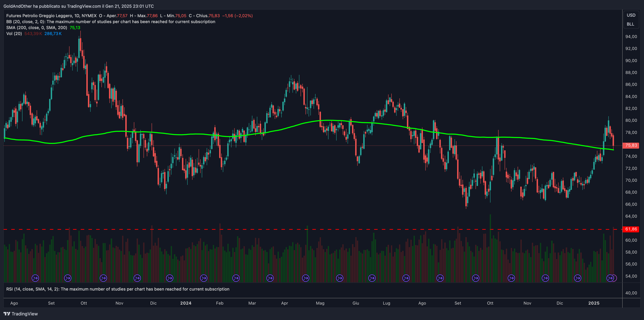Click the USD currency label

point(631,15)
